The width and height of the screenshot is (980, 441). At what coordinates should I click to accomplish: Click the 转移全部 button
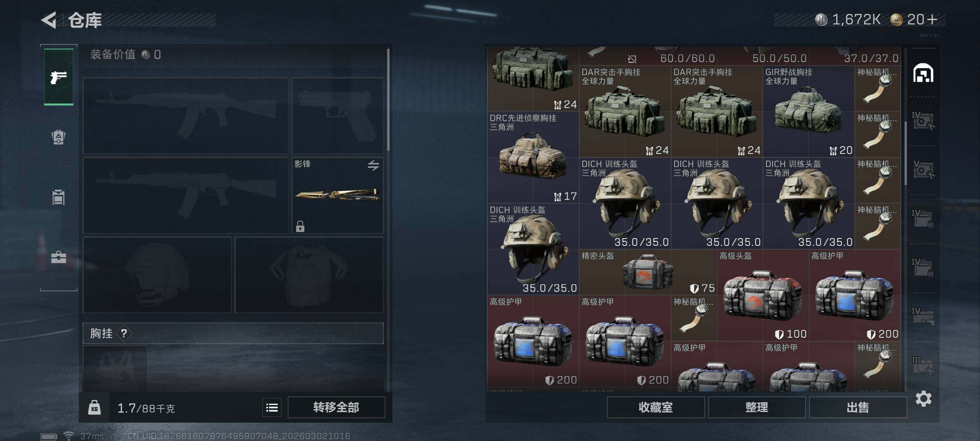336,407
